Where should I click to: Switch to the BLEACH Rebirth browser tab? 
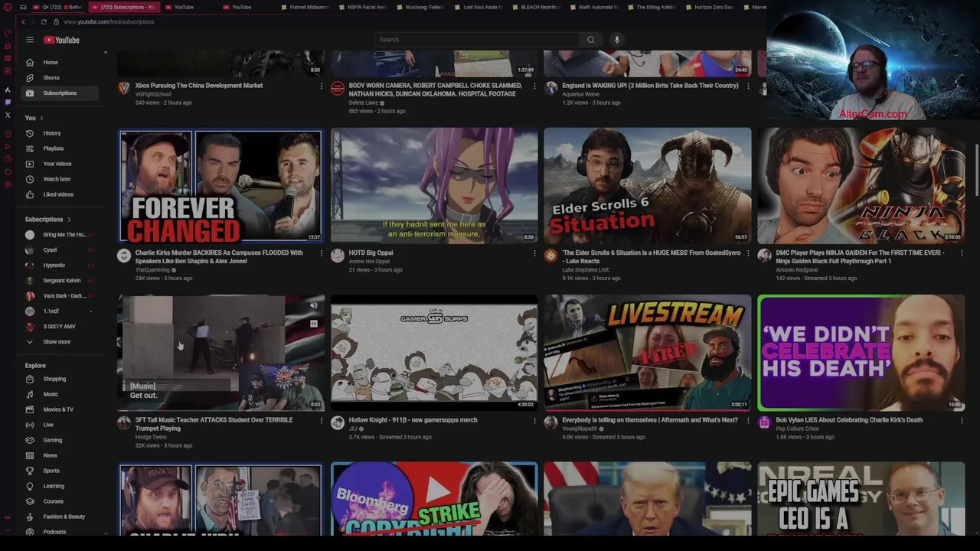536,7
